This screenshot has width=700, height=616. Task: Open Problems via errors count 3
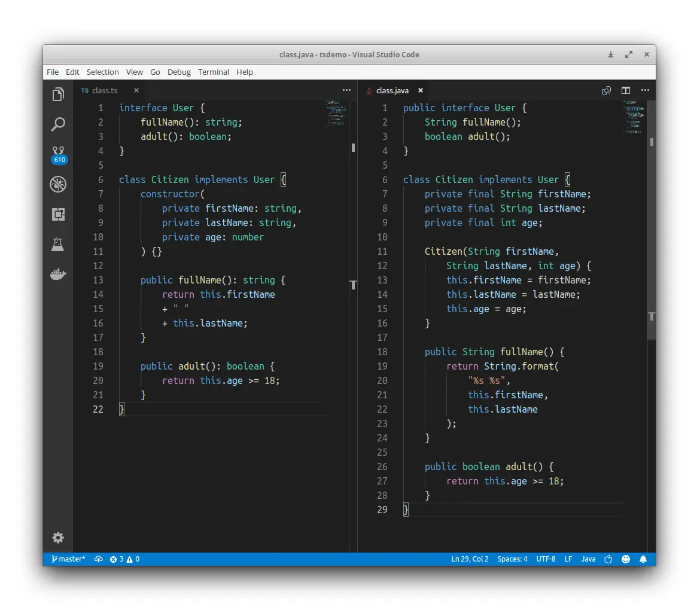coord(117,559)
